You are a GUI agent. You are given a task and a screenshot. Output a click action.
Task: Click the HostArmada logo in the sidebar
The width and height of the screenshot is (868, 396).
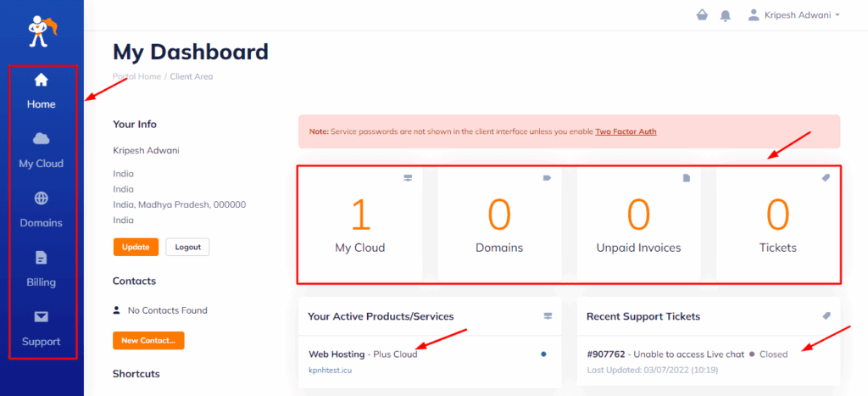pos(40,31)
